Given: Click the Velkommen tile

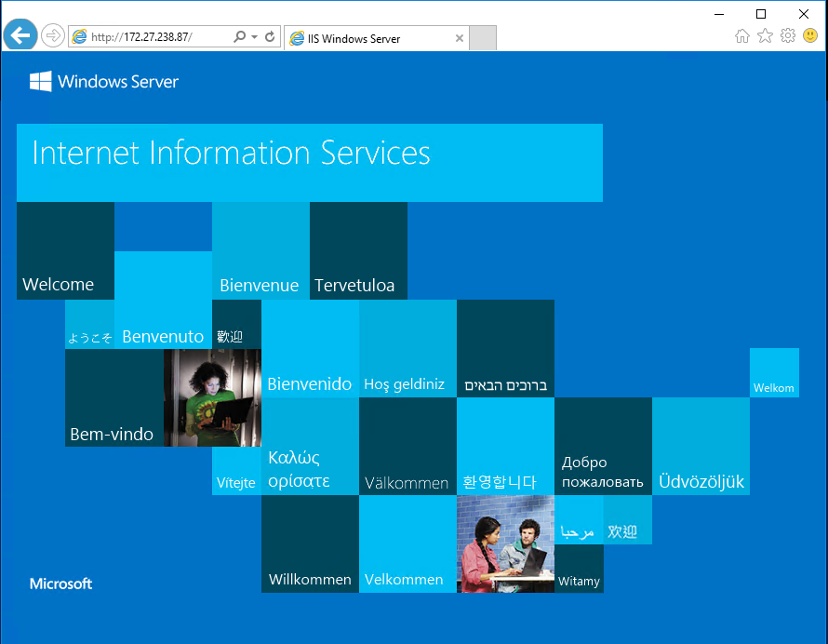Looking at the screenshot, I should 407,544.
